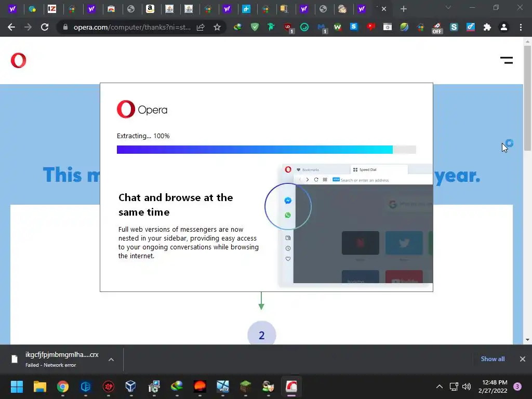Click the failed .crx download item
Image resolution: width=532 pixels, height=399 pixels.
click(62, 359)
